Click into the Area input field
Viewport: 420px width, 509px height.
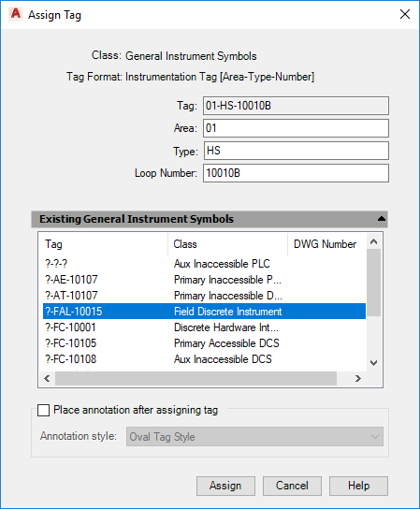[x=296, y=128]
